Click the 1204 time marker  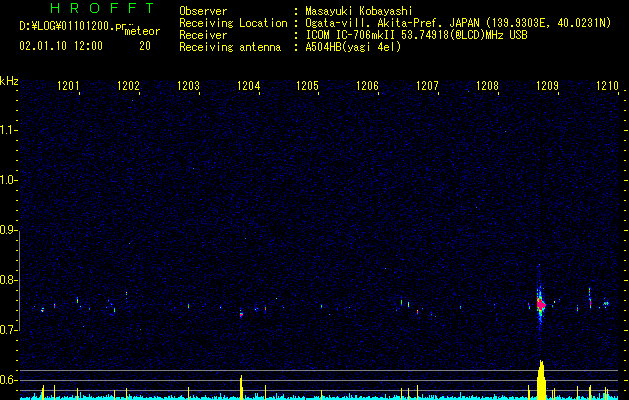click(249, 86)
